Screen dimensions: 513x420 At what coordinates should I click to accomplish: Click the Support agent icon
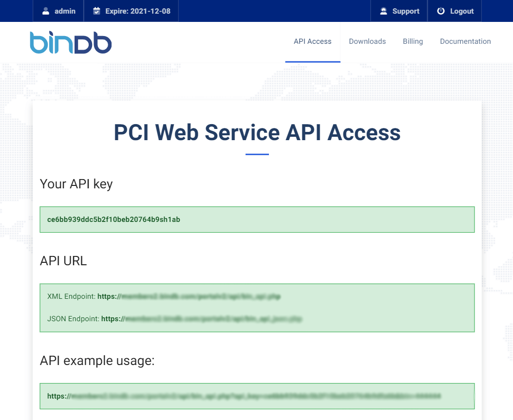[383, 11]
